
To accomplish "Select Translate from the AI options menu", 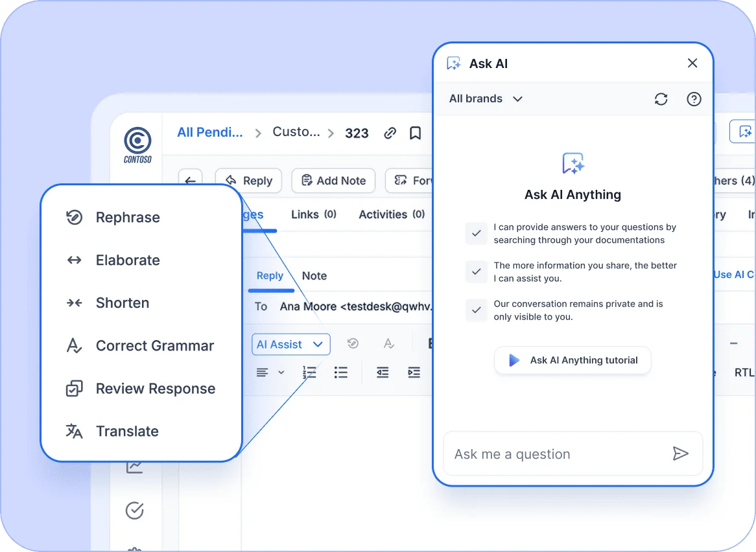I will [x=127, y=431].
